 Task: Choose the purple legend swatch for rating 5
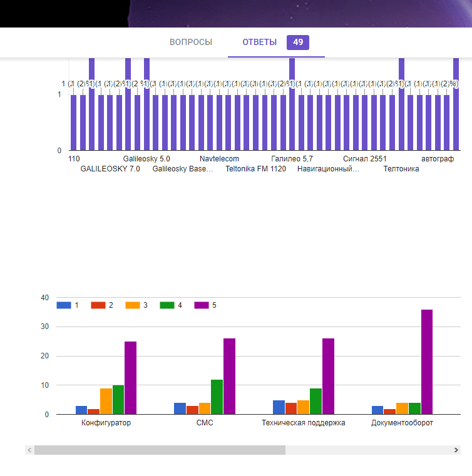pyautogui.click(x=202, y=305)
